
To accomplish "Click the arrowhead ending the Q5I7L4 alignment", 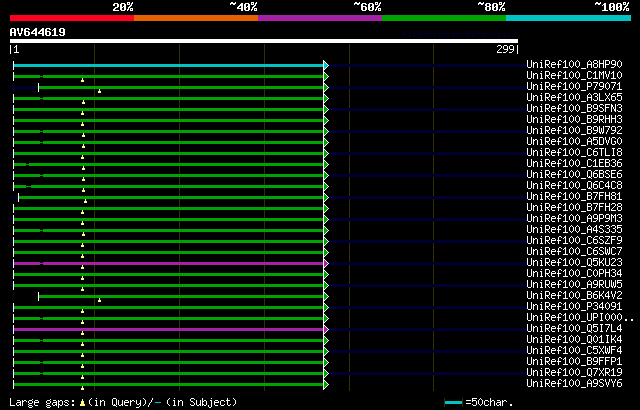I will tap(326, 330).
